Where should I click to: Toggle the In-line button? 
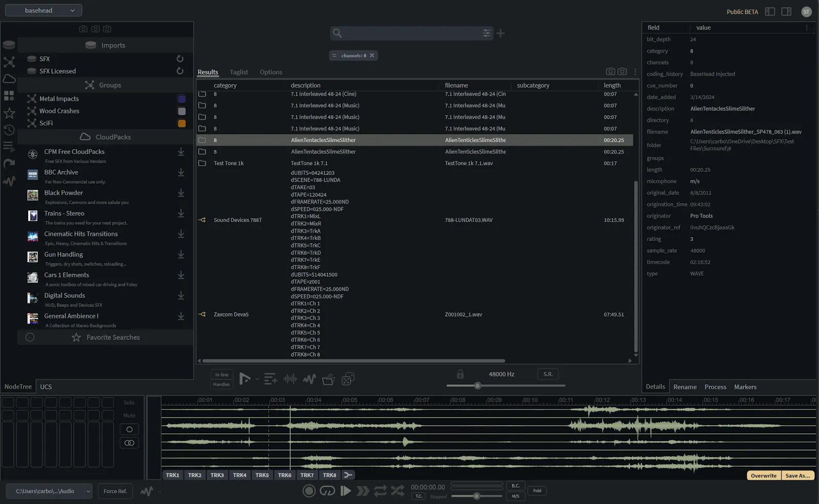point(222,375)
